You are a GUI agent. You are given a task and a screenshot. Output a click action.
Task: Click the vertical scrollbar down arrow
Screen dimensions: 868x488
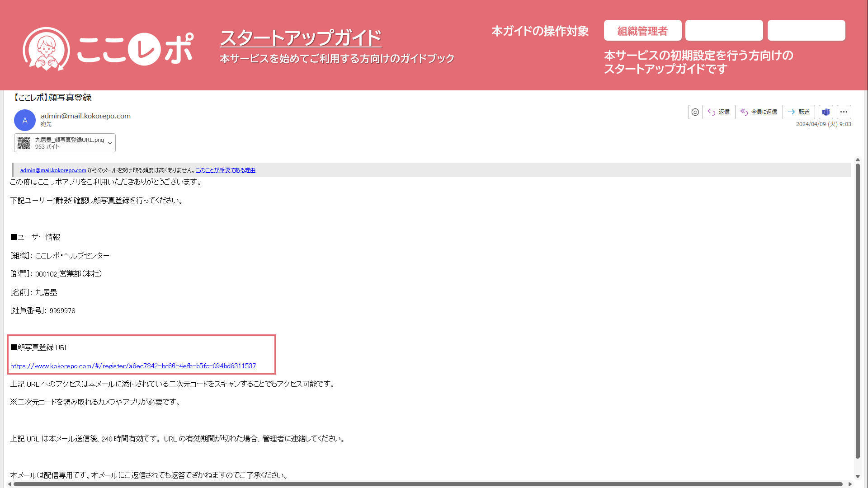(858, 476)
